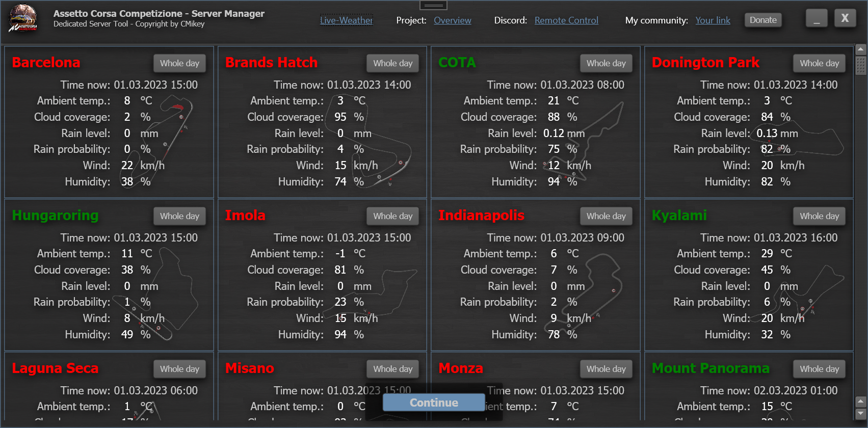Open the Project Overview link
This screenshot has width=868, height=428.
[x=453, y=20]
